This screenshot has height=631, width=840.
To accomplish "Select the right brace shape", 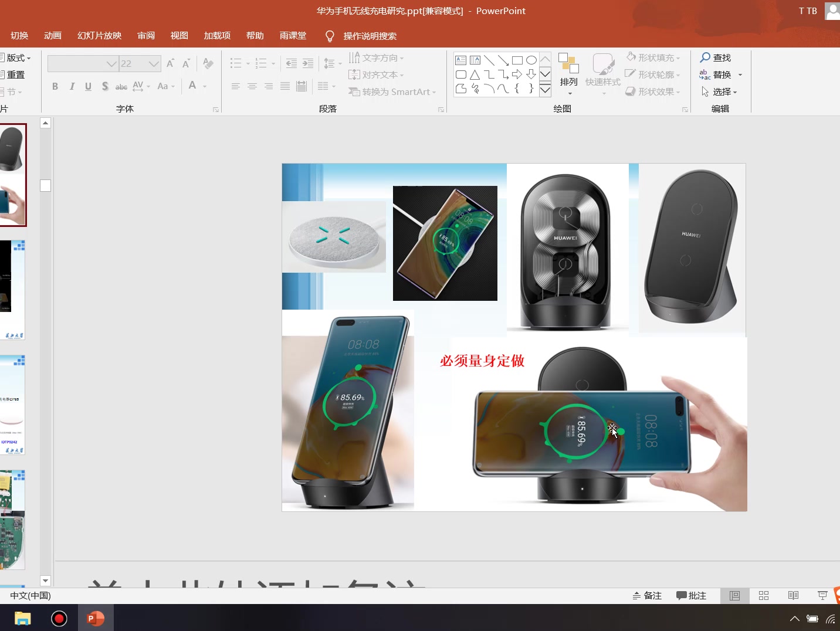I will tap(531, 89).
